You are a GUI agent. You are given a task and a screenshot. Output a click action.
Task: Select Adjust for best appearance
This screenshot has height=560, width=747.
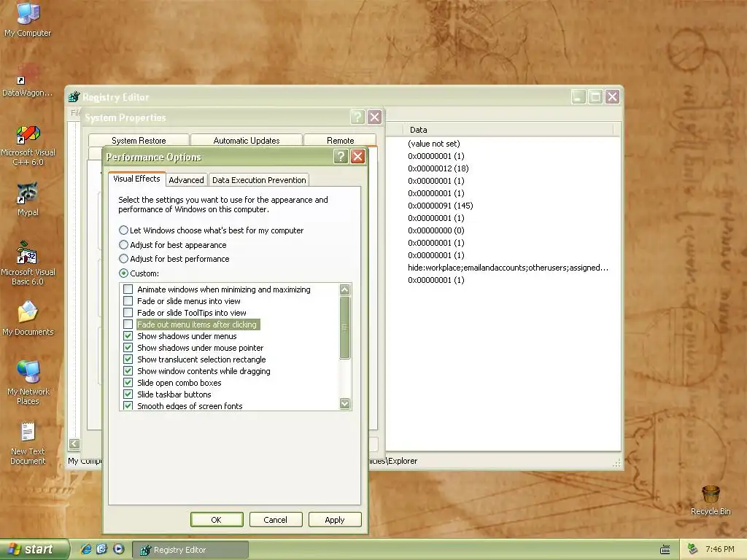123,245
